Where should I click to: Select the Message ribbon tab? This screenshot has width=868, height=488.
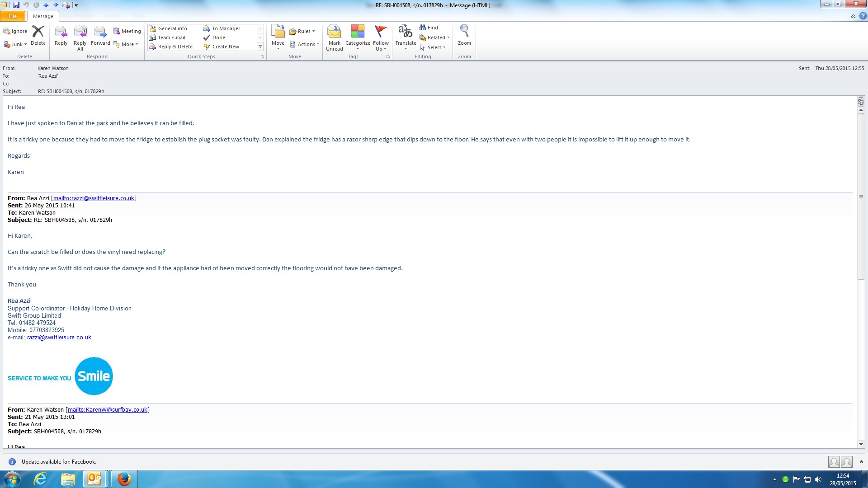click(x=43, y=16)
